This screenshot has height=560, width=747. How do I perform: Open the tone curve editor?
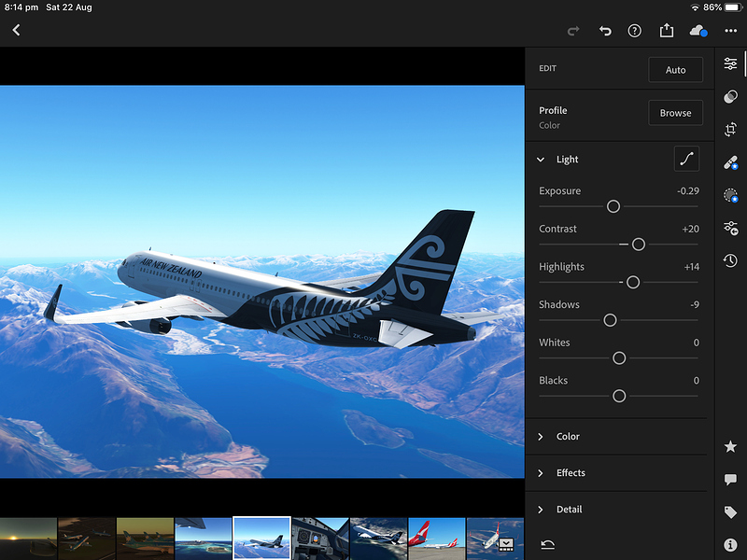click(x=686, y=160)
